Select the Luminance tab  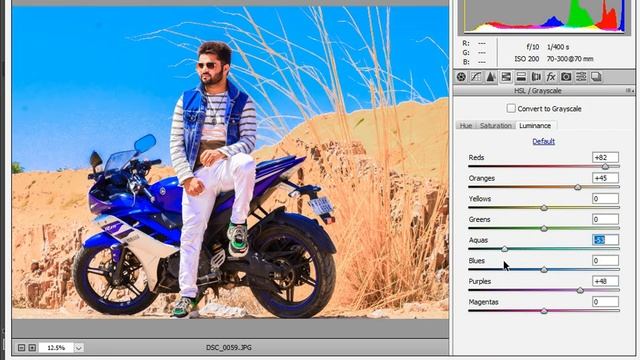coord(535,126)
